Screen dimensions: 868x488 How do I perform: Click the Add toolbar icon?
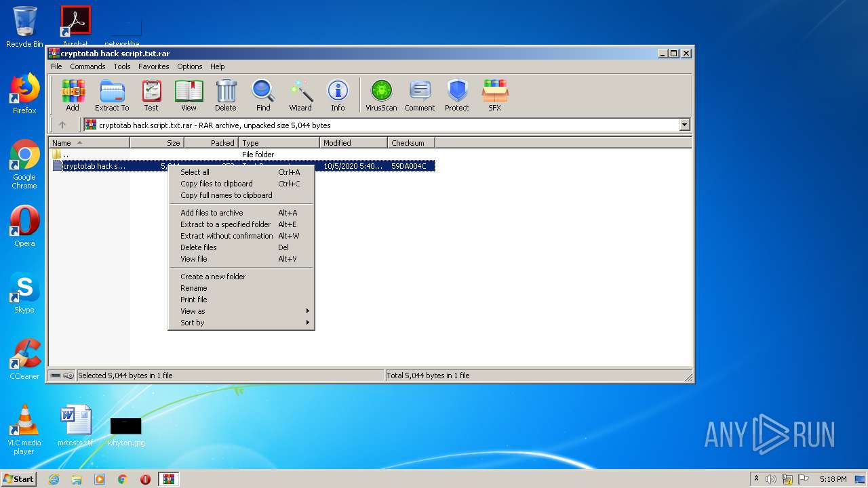[73, 95]
